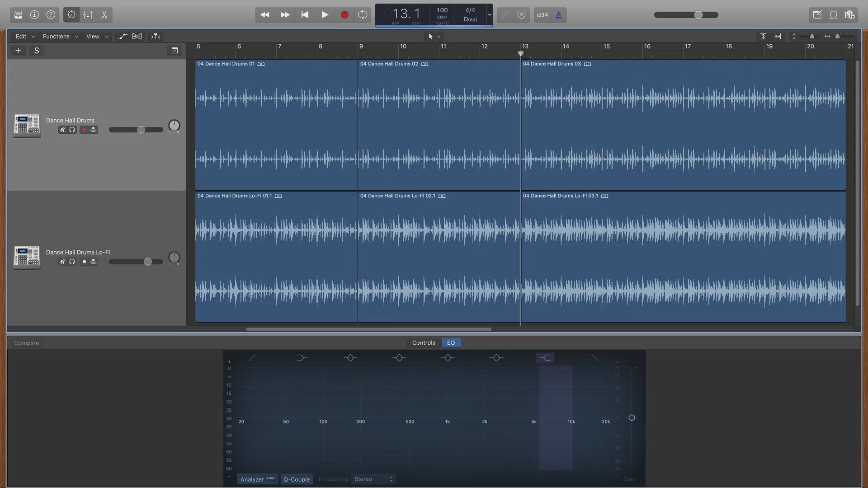This screenshot has height=488, width=868.
Task: Click the Scissors editors button
Action: [104, 15]
